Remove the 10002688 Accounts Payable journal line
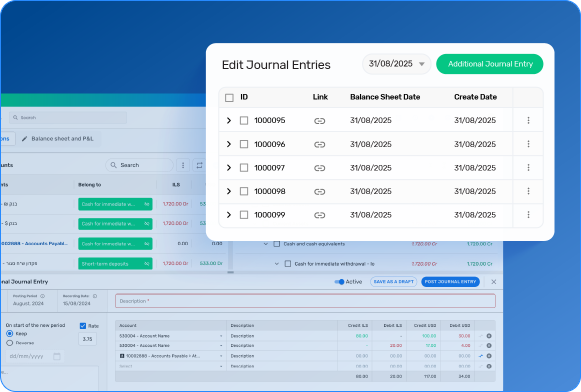Viewport: 581px width, 392px height. pyautogui.click(x=489, y=356)
